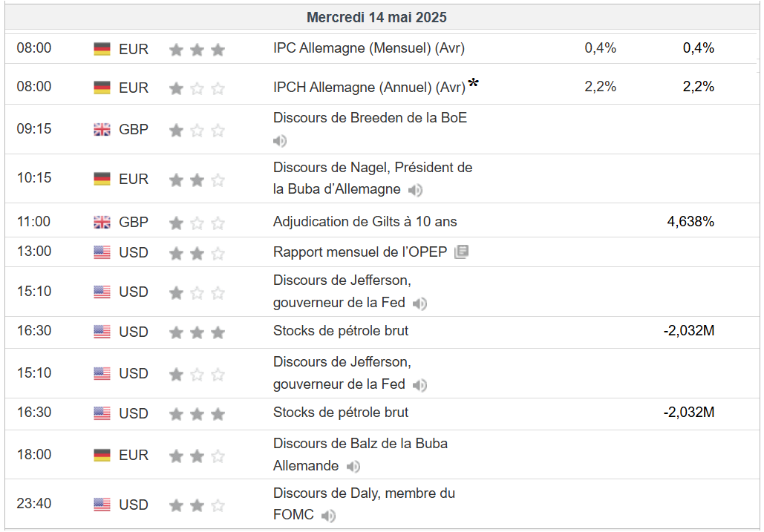Image resolution: width=764 pixels, height=532 pixels.
Task: Click the German flag in the IPC Allemagne (Mensuel) row
Action: pos(102,49)
